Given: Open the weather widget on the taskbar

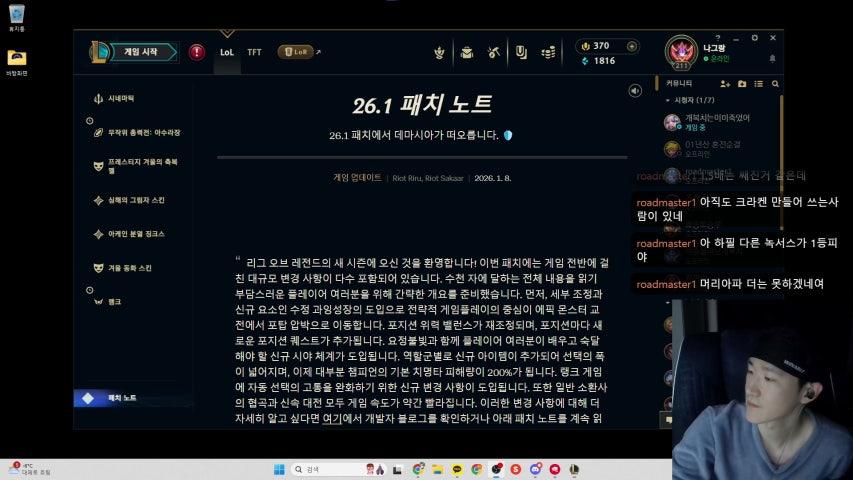Looking at the screenshot, I should [x=30, y=469].
